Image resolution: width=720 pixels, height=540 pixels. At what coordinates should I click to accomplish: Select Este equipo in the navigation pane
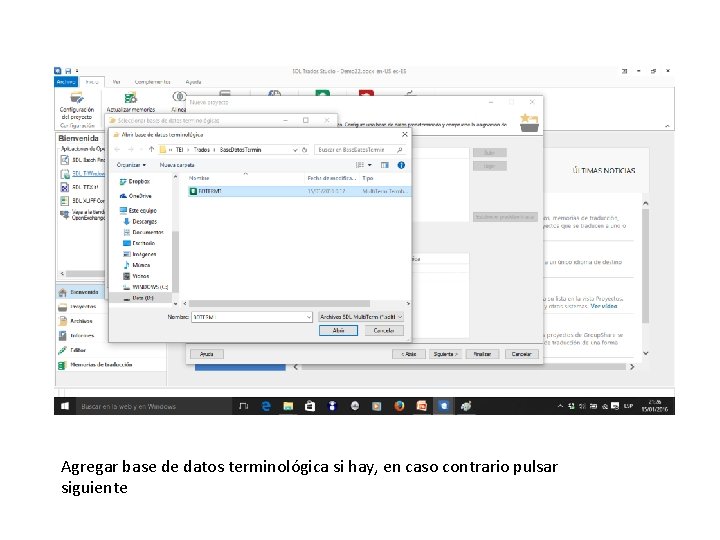point(138,210)
